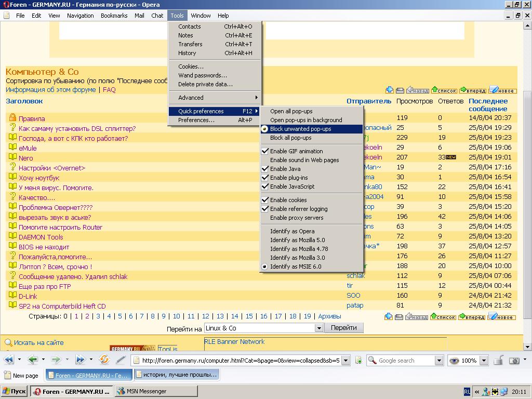
Task: Click the 'Перейти' button
Action: click(x=344, y=328)
